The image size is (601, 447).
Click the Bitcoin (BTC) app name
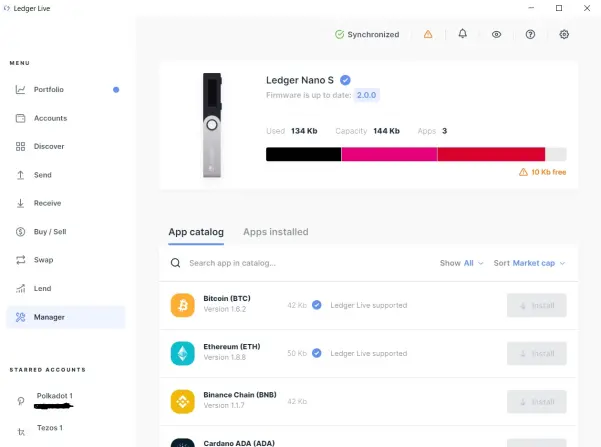[227, 298]
